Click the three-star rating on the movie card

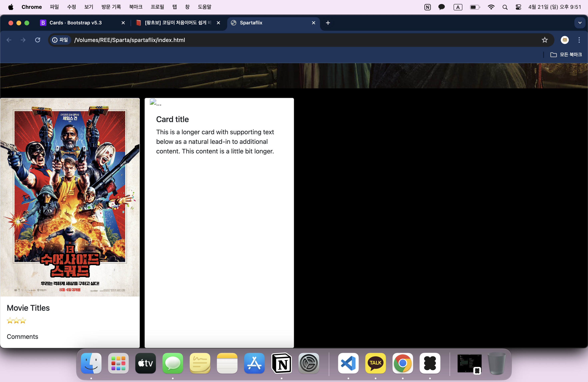(x=16, y=321)
